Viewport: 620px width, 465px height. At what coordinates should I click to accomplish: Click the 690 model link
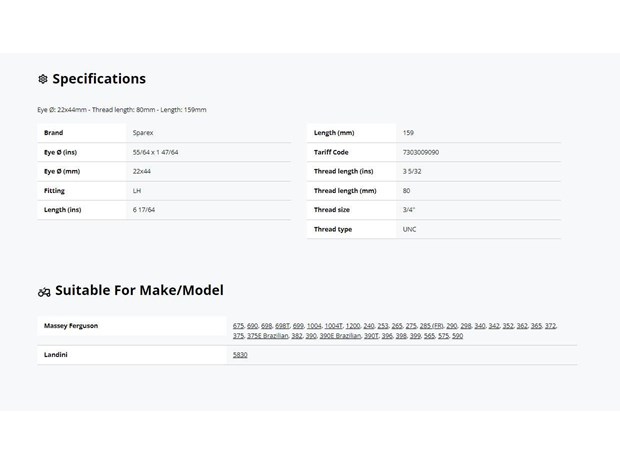(252, 326)
